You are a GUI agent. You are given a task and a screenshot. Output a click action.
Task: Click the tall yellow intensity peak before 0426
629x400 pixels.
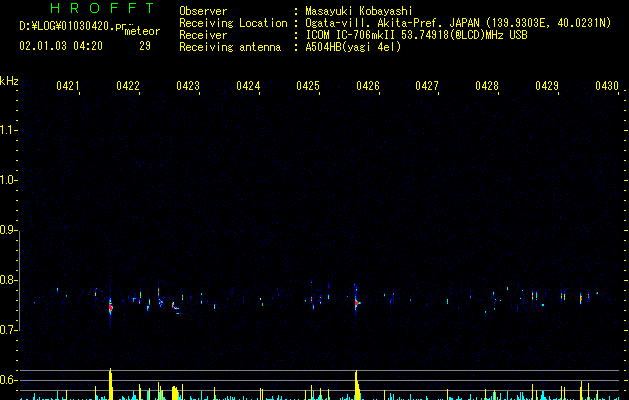[356, 385]
